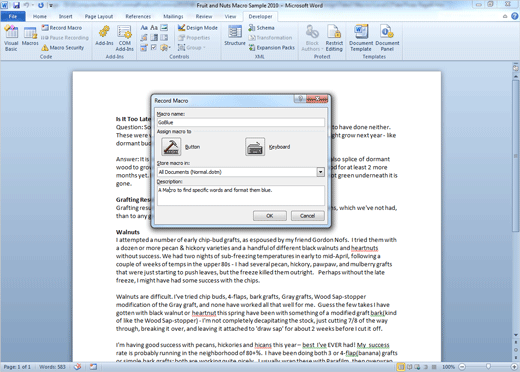Confirm Record Macro with OK
Viewport: 520px width, 372px height.
270,216
